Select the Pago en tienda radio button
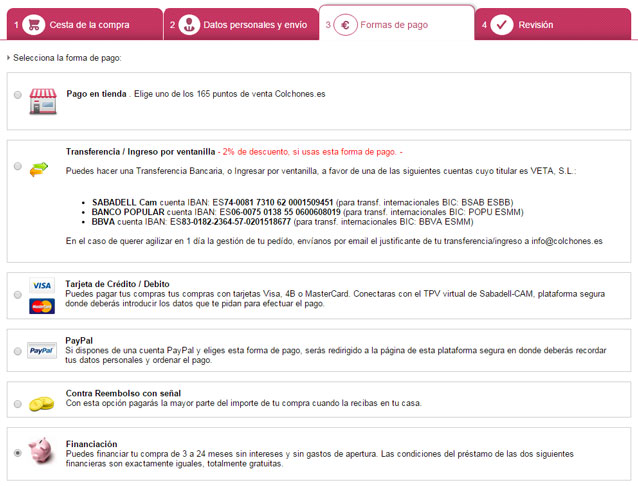 18,95
